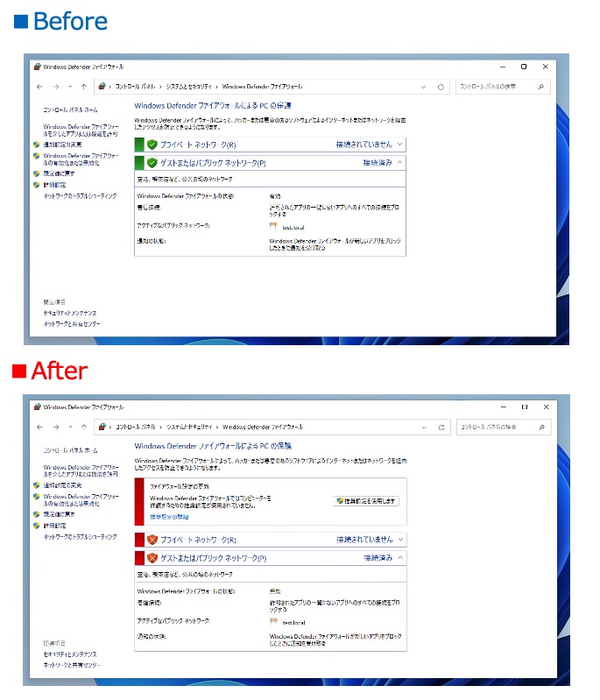
Task: Go back in the Before window
Action: coord(39,87)
